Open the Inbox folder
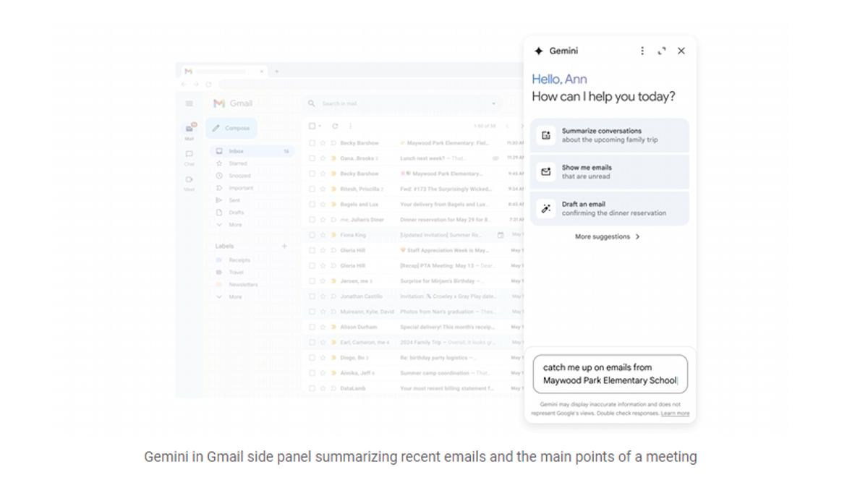 click(237, 151)
